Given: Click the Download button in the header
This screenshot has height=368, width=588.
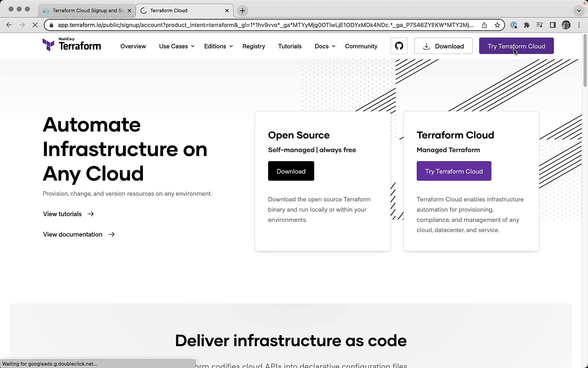Looking at the screenshot, I should pyautogui.click(x=443, y=46).
